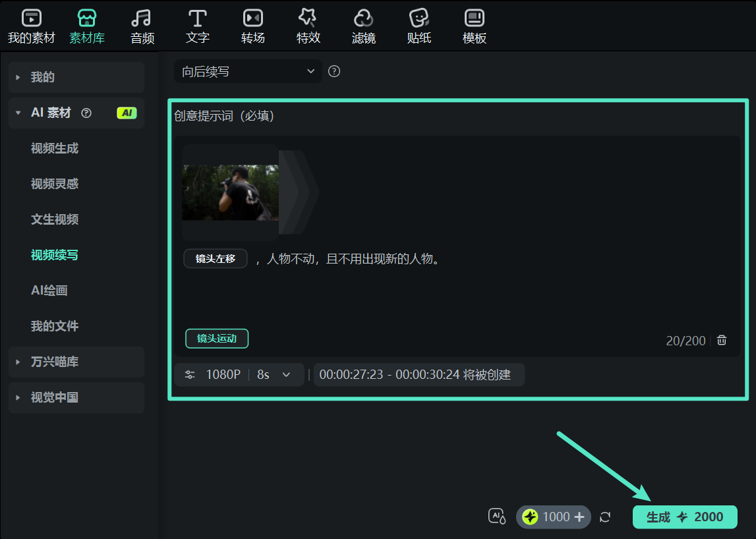点击 AI 水印去除图标
Screen dimensions: 756x539
tap(497, 517)
